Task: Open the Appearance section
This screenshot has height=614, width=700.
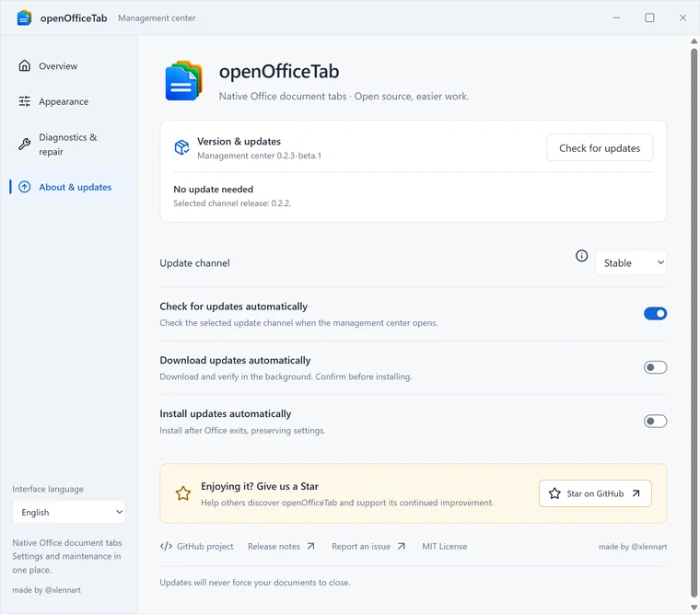Action: (x=68, y=102)
